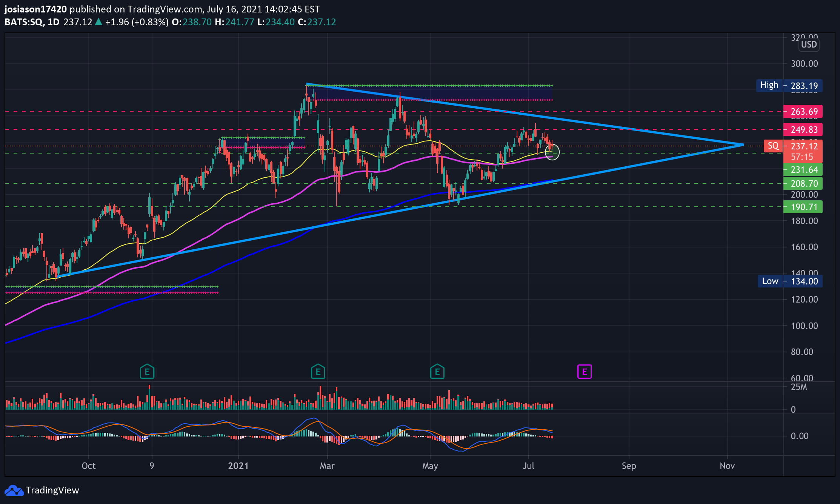
Task: Select the 208.70 green price level tag
Action: pyautogui.click(x=803, y=184)
